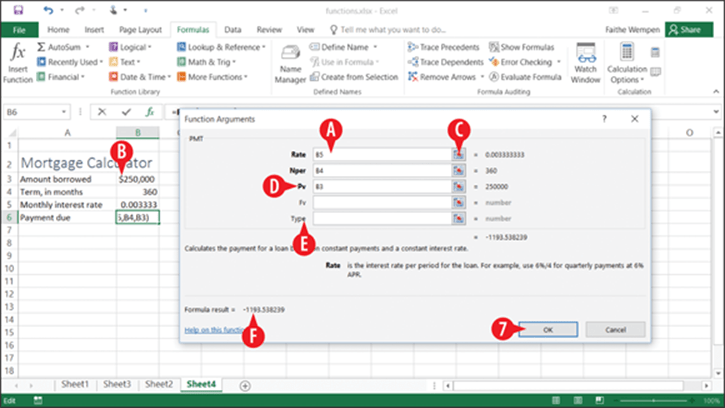
Task: Click the Calculate Sheet icon
Action: coord(655,72)
